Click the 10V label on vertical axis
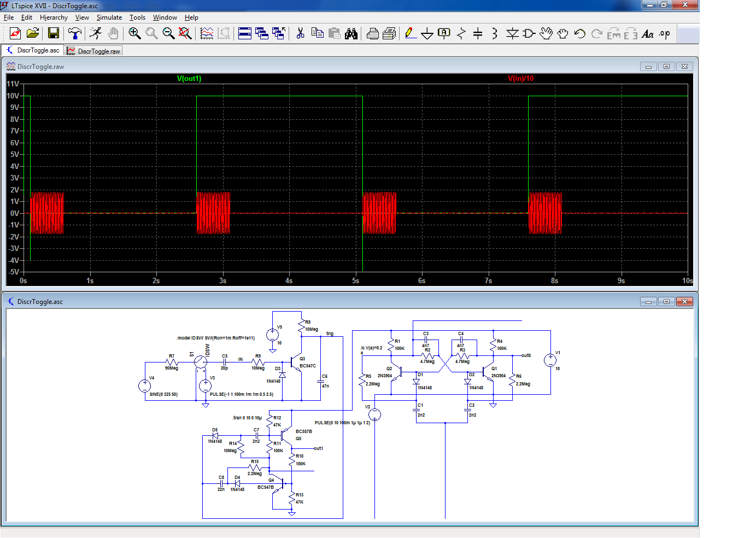Image resolution: width=756 pixels, height=538 pixels. pyautogui.click(x=13, y=96)
